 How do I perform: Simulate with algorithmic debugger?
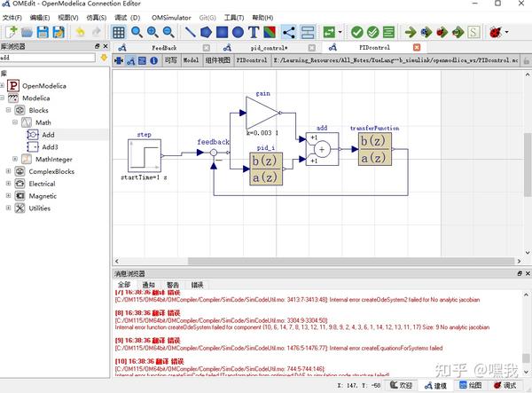point(442,32)
